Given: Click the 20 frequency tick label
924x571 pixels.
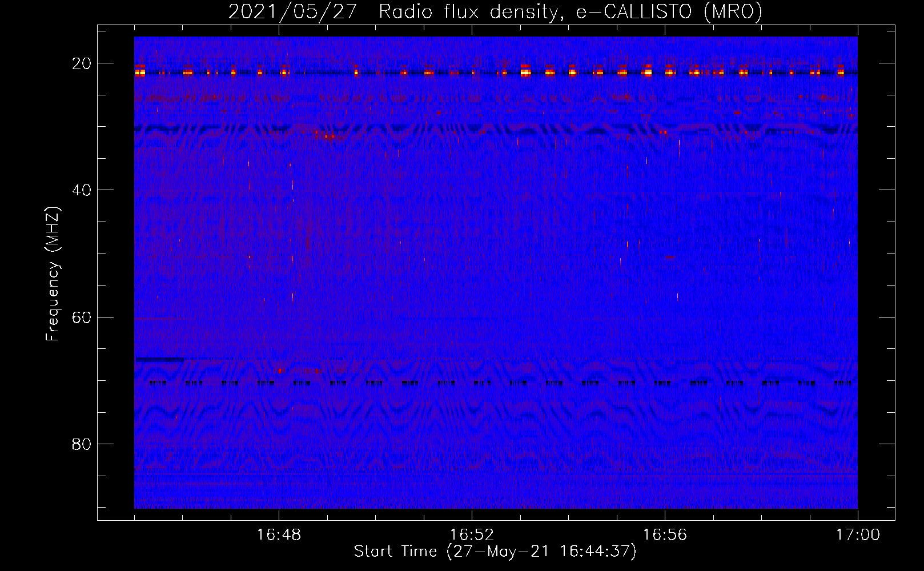Looking at the screenshot, I should (x=82, y=63).
